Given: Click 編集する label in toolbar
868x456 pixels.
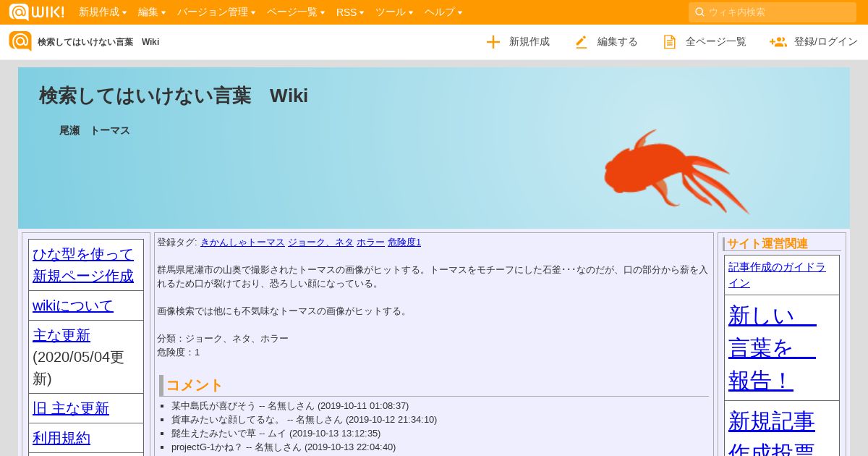Looking at the screenshot, I should [618, 42].
